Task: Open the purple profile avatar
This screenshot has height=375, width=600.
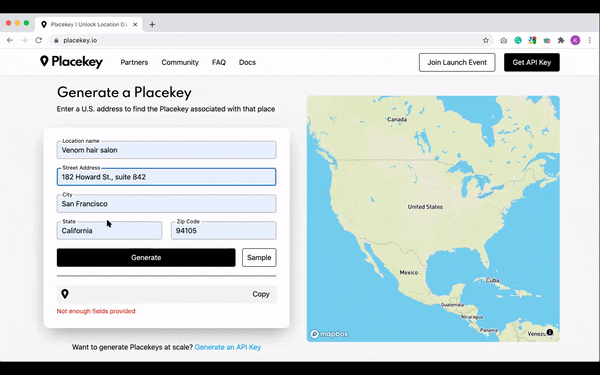Action: [x=575, y=40]
